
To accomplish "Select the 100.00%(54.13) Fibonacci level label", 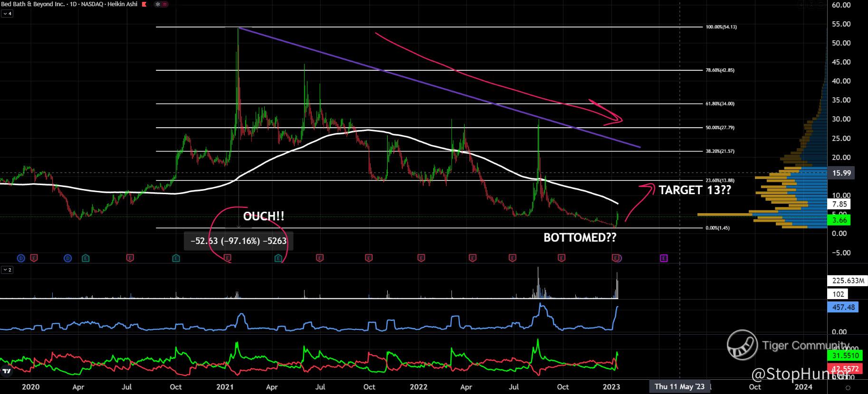I will coord(721,27).
